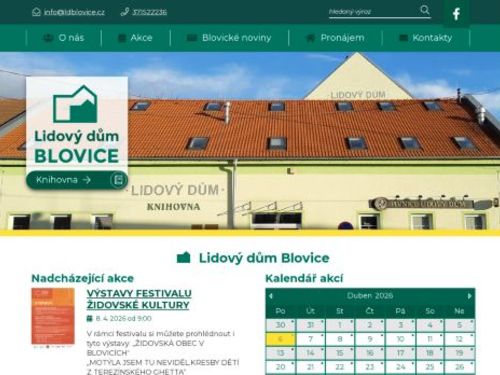Click the Nadcházející akce heading
This screenshot has height=375, width=500.
tap(82, 278)
